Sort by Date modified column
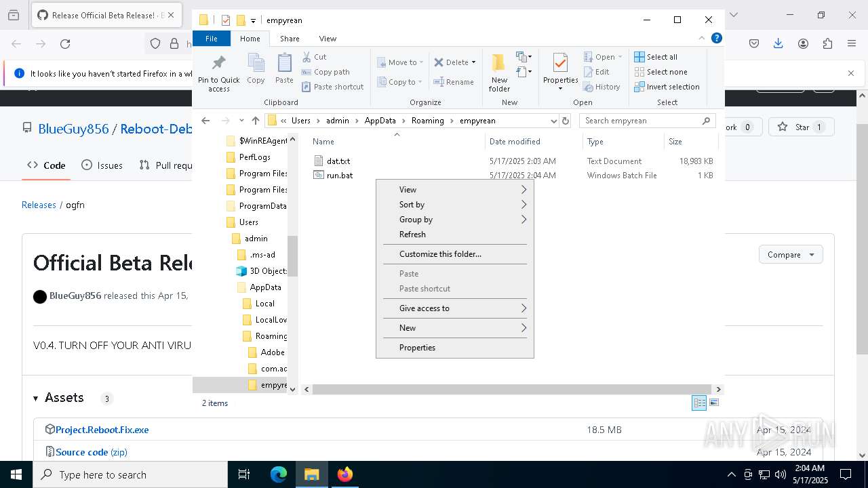This screenshot has width=868, height=488. (533, 142)
